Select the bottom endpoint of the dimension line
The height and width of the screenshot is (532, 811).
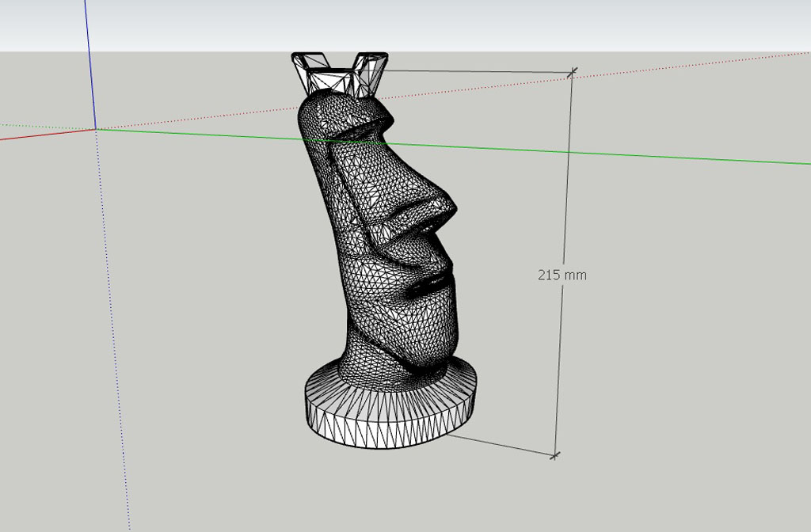tap(554, 455)
